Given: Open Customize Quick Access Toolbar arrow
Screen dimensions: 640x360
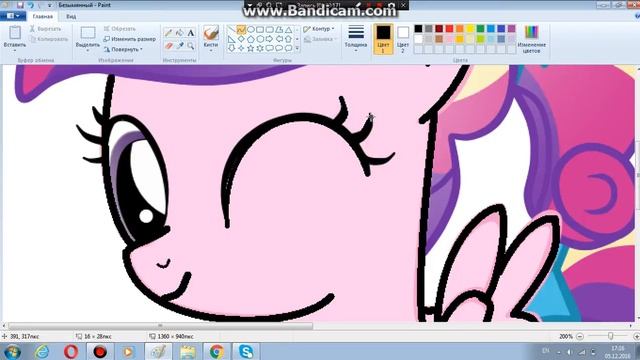Looking at the screenshot, I should [x=49, y=5].
